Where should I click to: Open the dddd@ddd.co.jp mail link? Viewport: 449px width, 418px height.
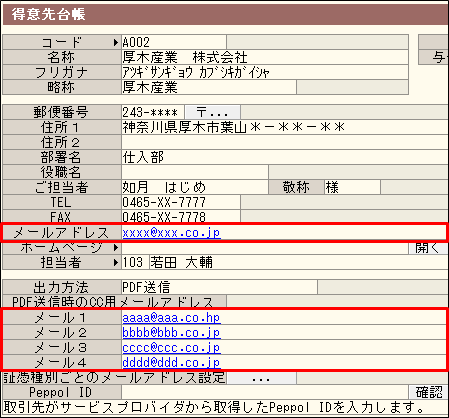(x=171, y=363)
